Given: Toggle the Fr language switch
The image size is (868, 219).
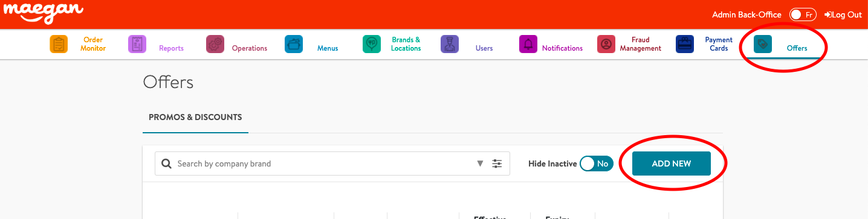Looking at the screenshot, I should (803, 14).
